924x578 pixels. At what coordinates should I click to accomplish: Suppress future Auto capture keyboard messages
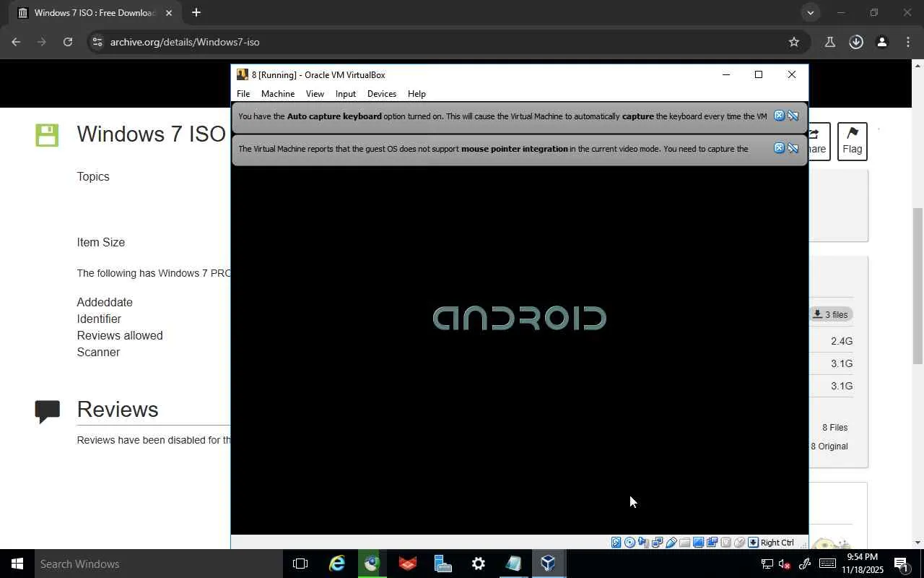[793, 116]
